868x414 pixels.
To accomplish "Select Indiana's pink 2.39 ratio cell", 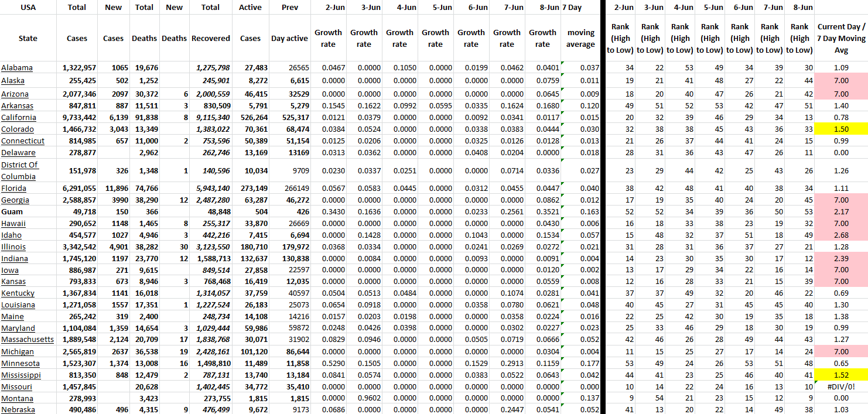I will [x=840, y=258].
